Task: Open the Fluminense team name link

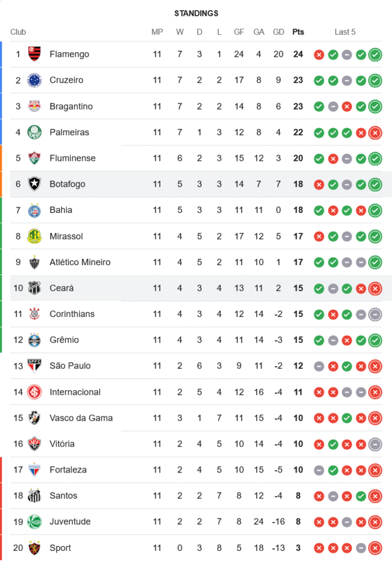Action: [x=73, y=158]
